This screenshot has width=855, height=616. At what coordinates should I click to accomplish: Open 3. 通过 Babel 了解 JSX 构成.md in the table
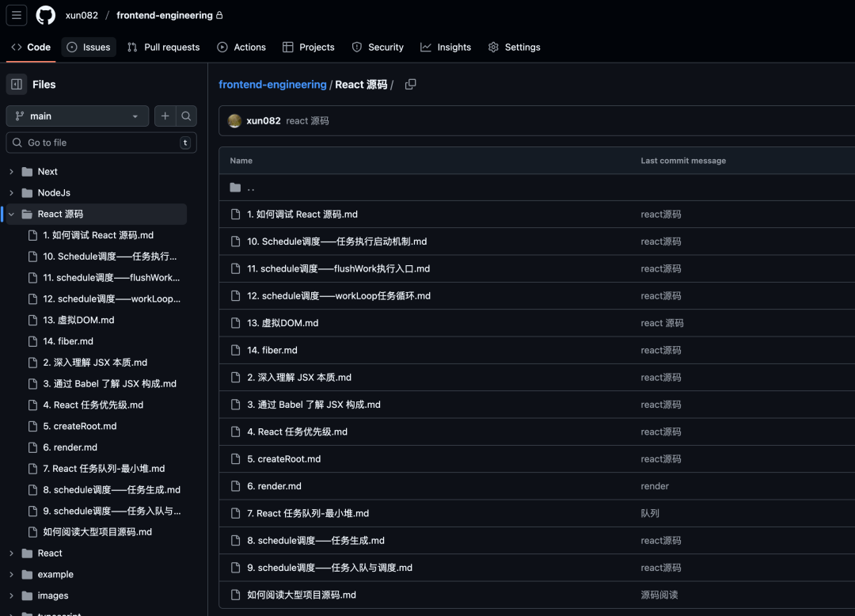[313, 405]
